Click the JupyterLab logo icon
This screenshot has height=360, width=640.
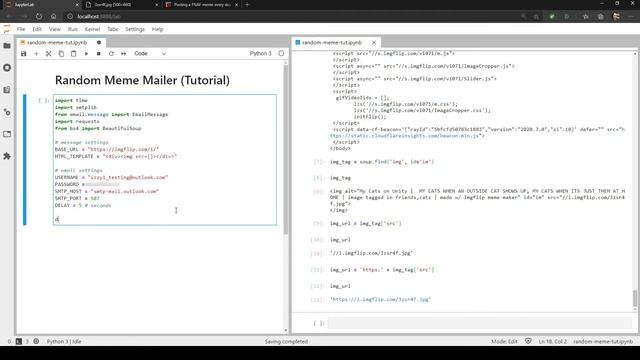7,29
